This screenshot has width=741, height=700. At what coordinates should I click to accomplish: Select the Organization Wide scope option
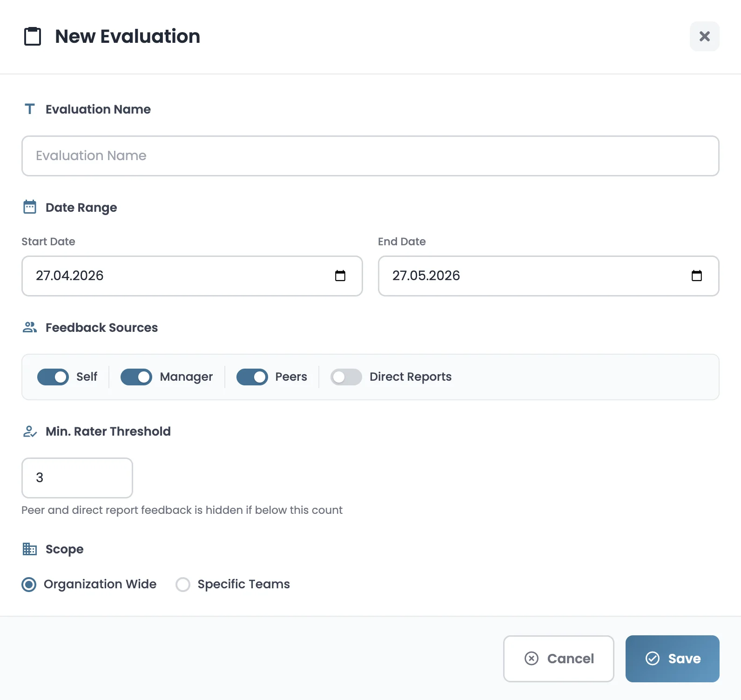coord(29,585)
